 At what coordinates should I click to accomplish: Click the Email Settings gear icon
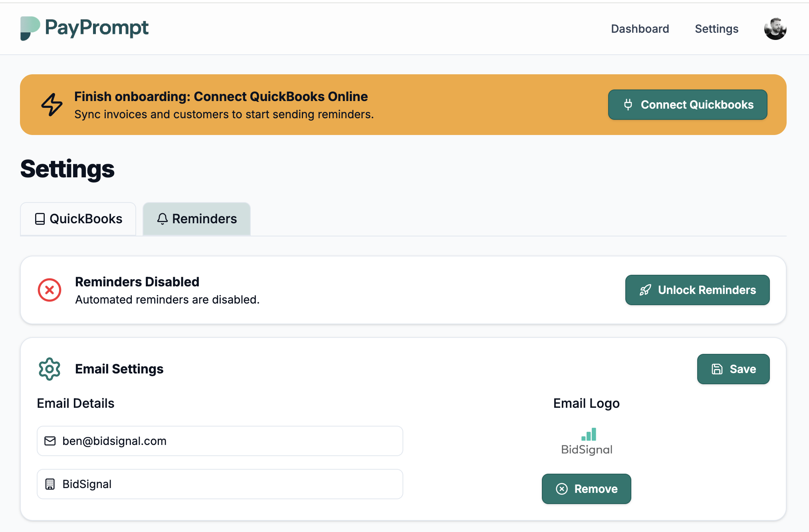tap(50, 369)
